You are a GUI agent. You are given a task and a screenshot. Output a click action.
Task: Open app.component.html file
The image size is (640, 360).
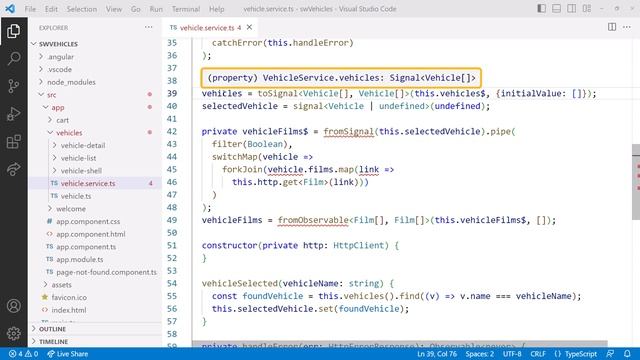click(x=95, y=233)
